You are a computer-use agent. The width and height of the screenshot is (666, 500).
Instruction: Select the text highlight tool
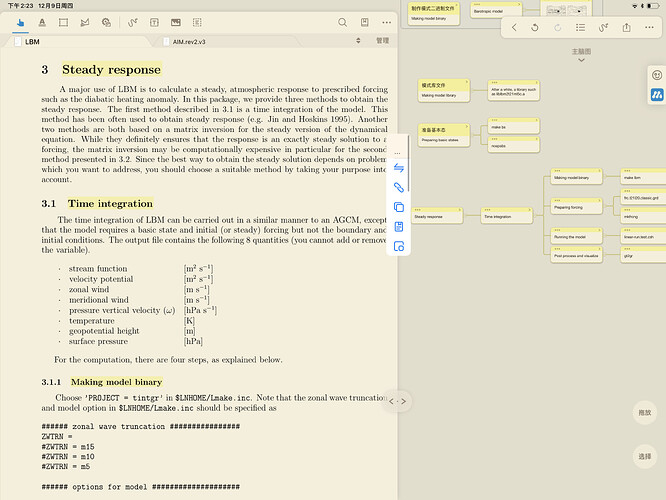(x=42, y=23)
